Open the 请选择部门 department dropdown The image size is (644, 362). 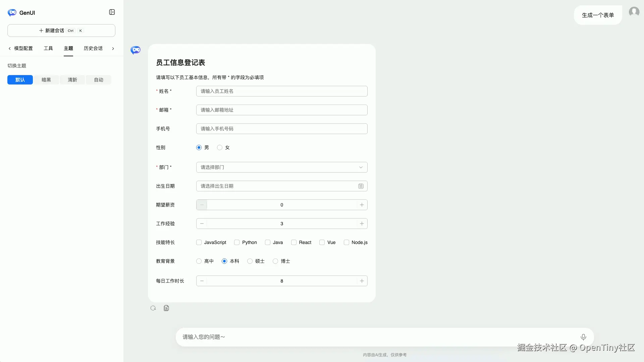(x=282, y=167)
